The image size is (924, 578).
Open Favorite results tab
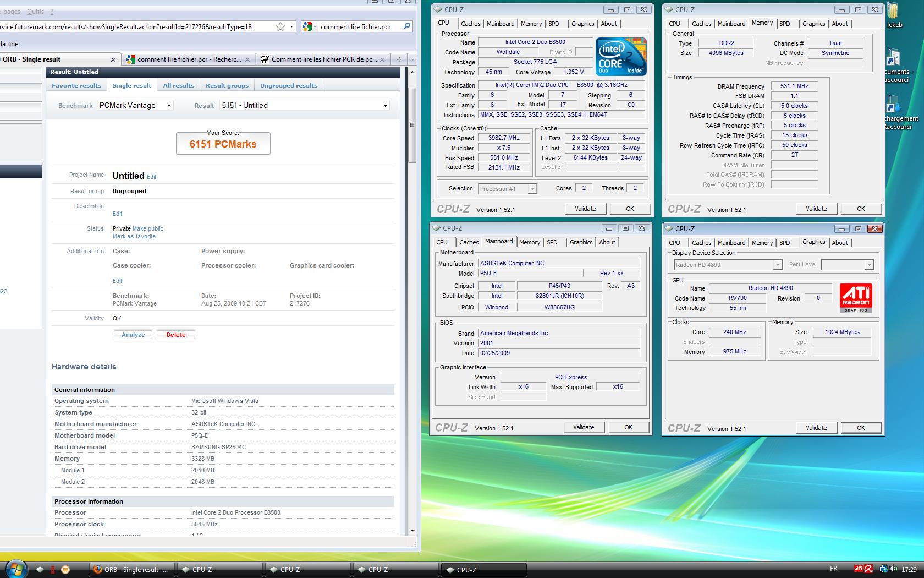click(76, 85)
